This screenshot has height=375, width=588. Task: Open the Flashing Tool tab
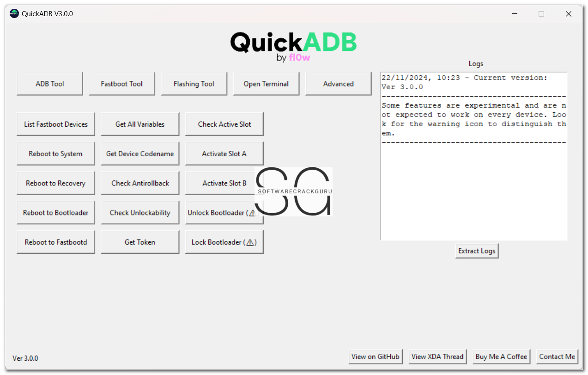[x=194, y=84]
